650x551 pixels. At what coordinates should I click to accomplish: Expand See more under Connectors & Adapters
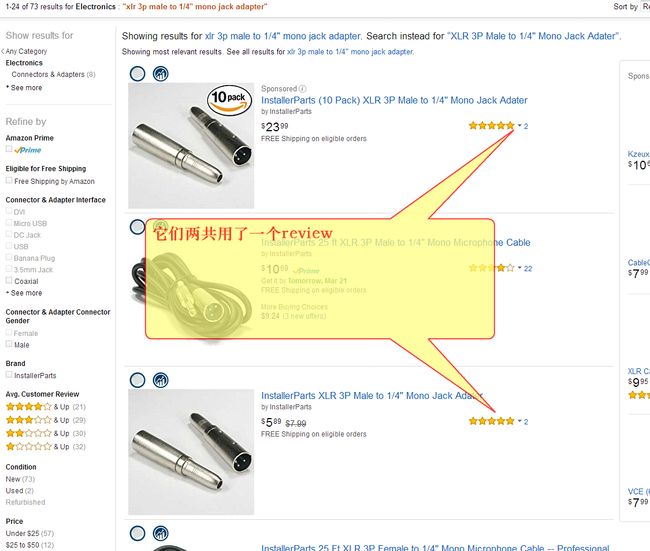coord(26,88)
